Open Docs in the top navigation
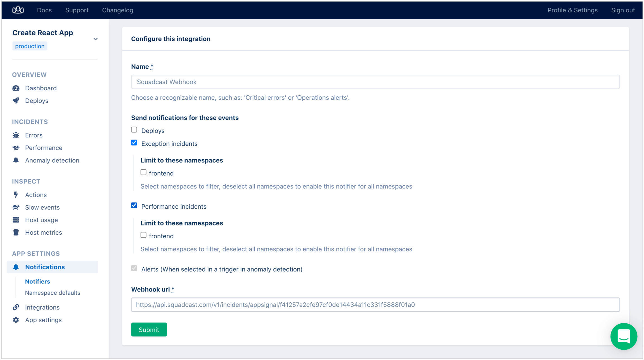The image size is (644, 360). tap(44, 10)
